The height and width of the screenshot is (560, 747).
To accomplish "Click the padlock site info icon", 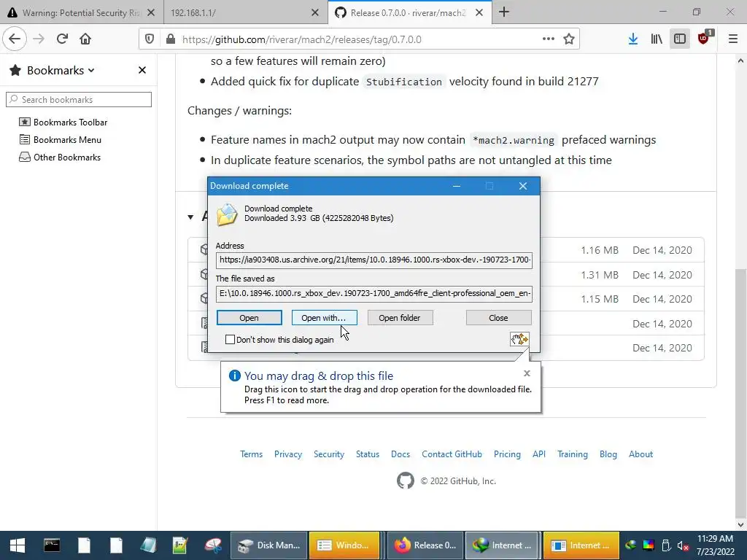I will coord(171,39).
